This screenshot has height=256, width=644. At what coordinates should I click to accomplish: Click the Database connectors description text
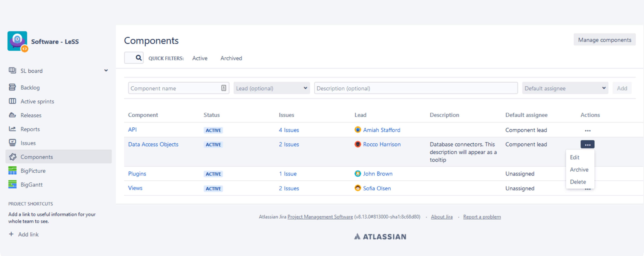463,152
